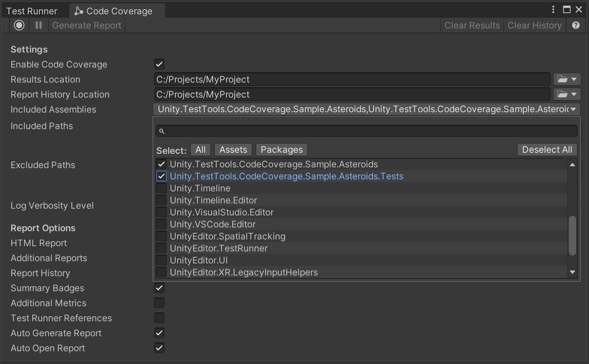This screenshot has height=364, width=589.
Task: Open the Code Coverage help icon
Action: coord(575,25)
